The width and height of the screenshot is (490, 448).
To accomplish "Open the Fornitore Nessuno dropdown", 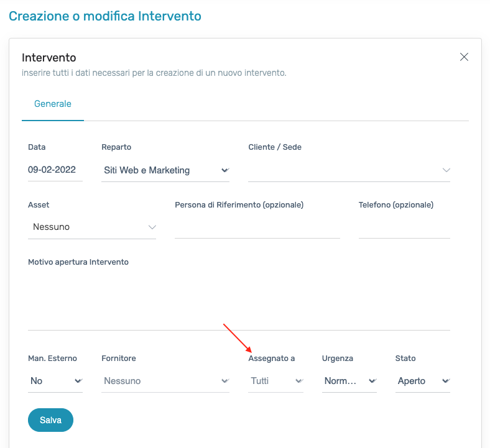I will click(165, 381).
